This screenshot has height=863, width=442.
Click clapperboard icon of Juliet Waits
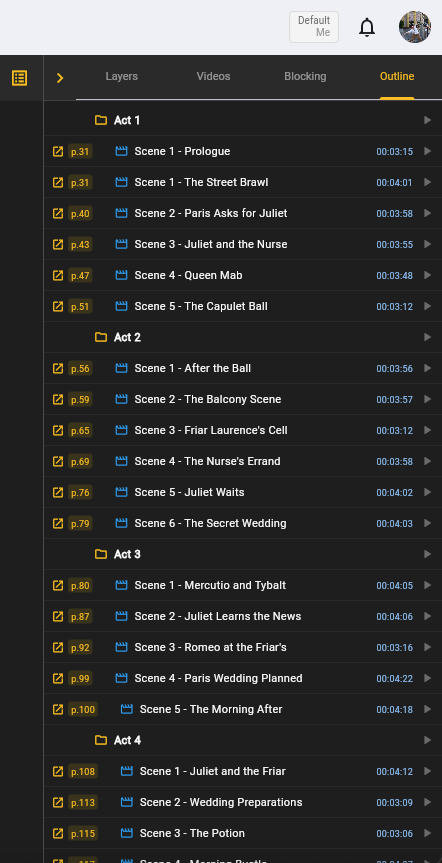click(x=121, y=492)
